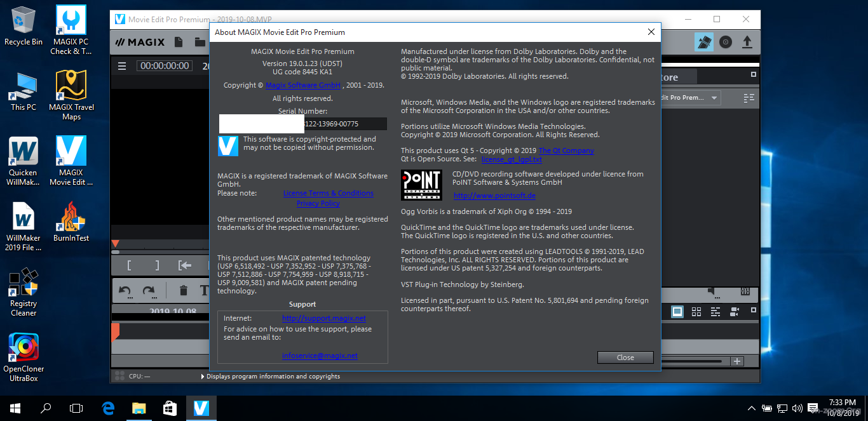Set the range start bracket marker

(129, 265)
